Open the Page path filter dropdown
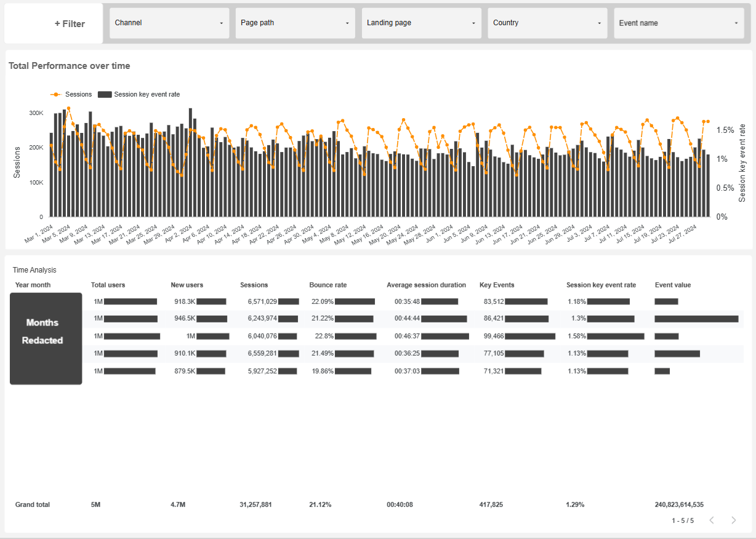The height and width of the screenshot is (539, 756). pyautogui.click(x=295, y=23)
